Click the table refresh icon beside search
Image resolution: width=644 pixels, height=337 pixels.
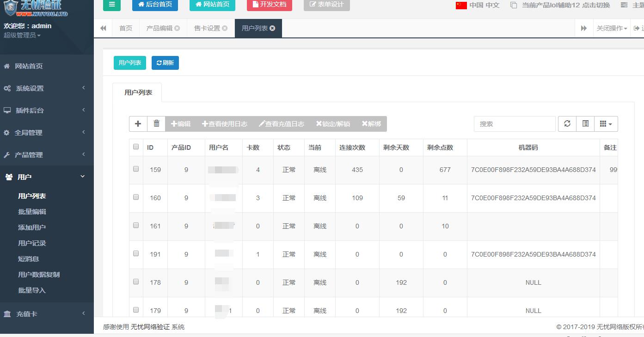[567, 123]
